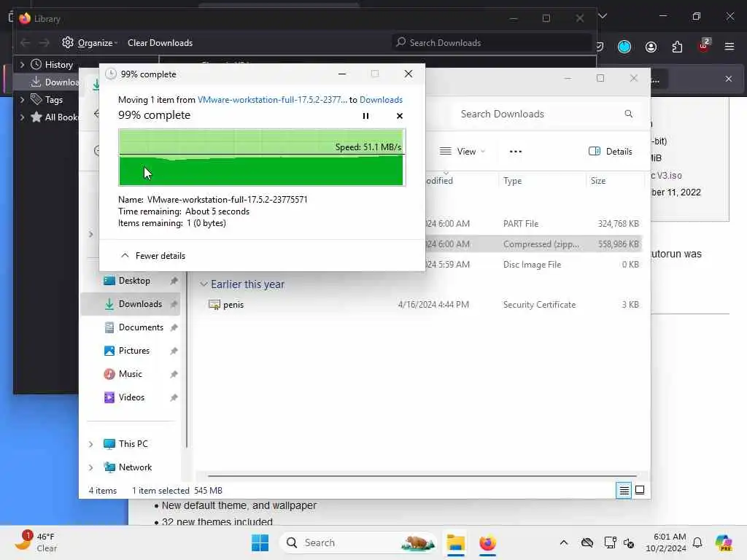
Task: Collapse the Earlier this year group
Action: pyautogui.click(x=204, y=284)
